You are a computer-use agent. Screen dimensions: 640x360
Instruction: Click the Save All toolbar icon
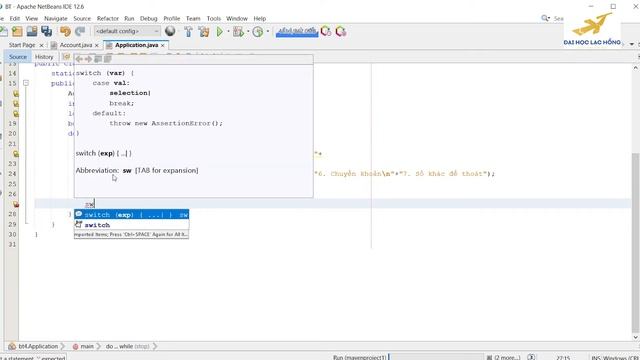pyautogui.click(x=47, y=31)
